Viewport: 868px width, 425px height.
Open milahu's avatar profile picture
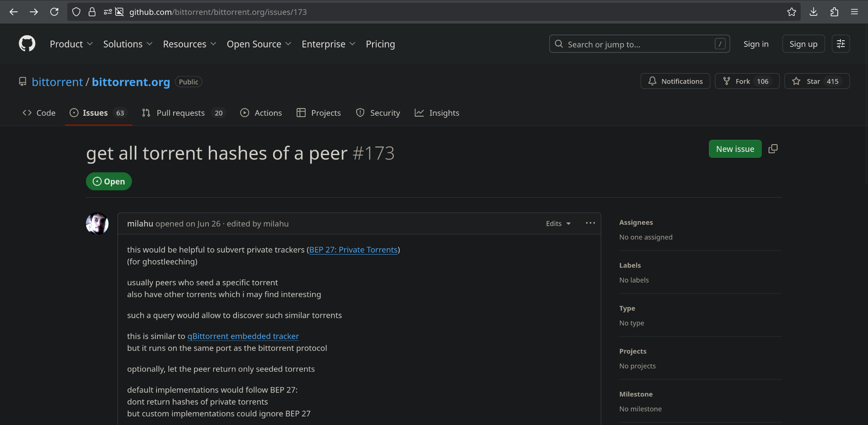pyautogui.click(x=97, y=224)
